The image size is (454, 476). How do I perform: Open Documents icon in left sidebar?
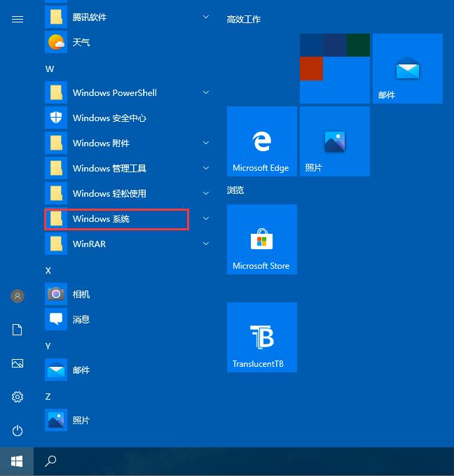[18, 330]
